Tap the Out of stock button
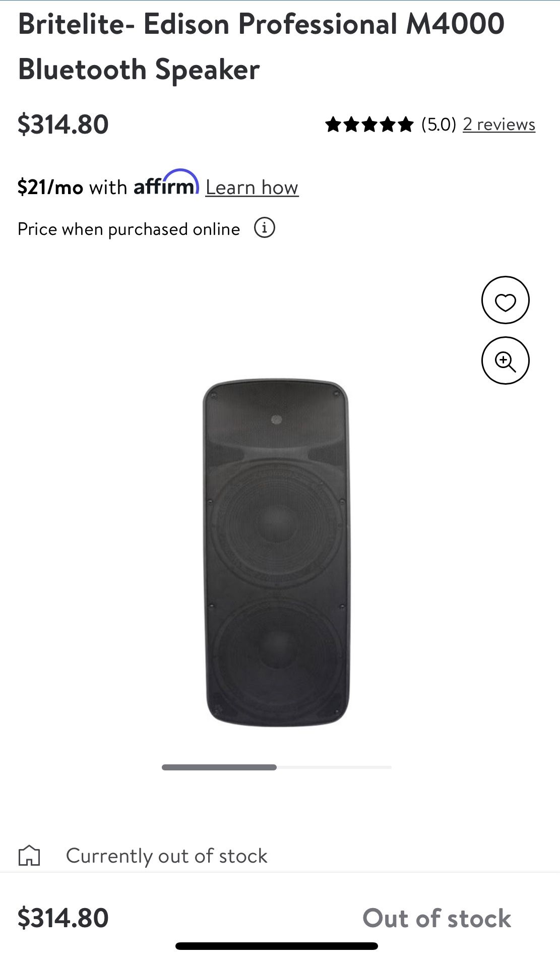Viewport: 560px width, 962px height. 437,918
